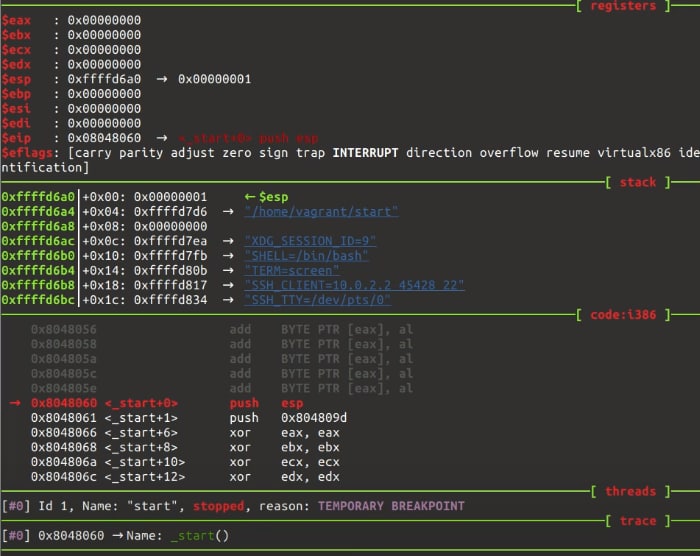Viewport: 700px width, 556px height.
Task: Click the "SSH_TTY=/dev/pts/0" link
Action: 318,300
